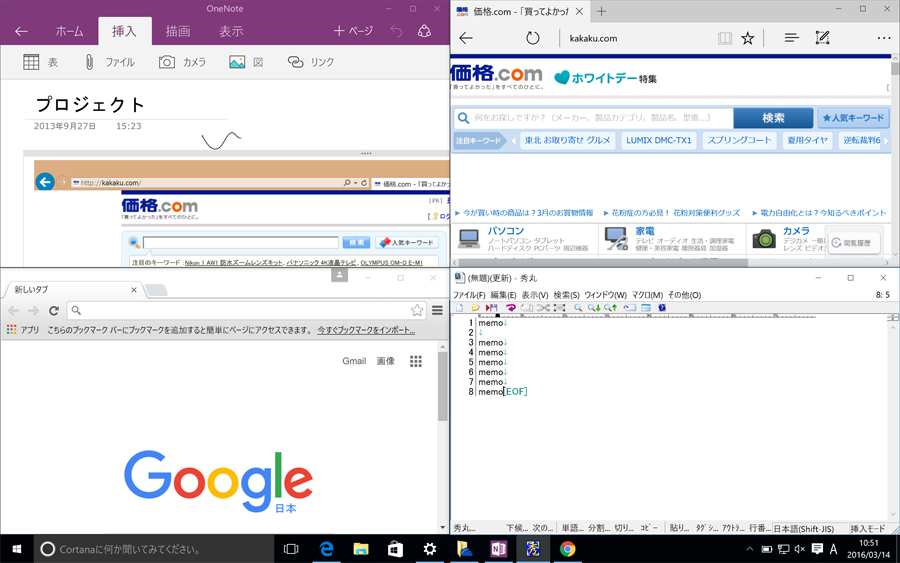Open Edge Hub three-line icon
Viewport: 900px width, 563px height.
(x=791, y=38)
